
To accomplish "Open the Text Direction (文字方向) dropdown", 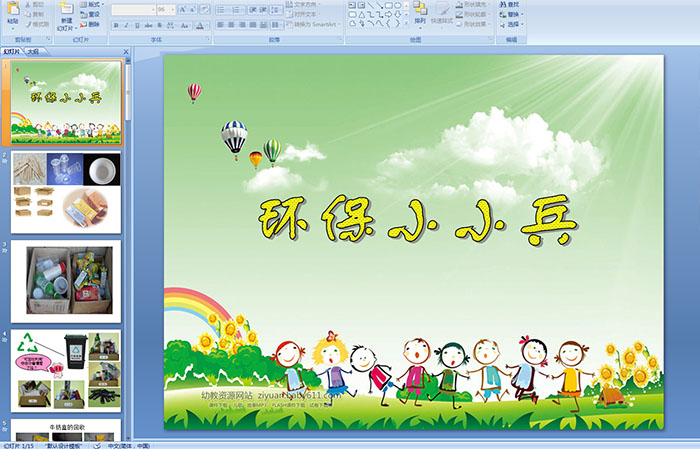I will point(303,4).
